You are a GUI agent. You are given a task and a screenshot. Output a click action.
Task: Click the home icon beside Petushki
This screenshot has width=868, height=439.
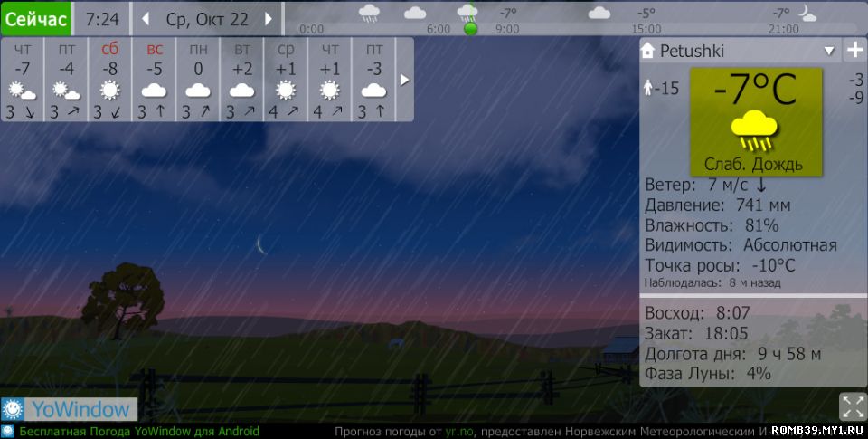pyautogui.click(x=647, y=52)
